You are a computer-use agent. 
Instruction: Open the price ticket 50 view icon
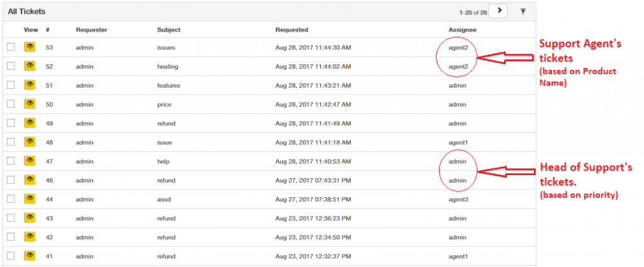click(x=30, y=104)
